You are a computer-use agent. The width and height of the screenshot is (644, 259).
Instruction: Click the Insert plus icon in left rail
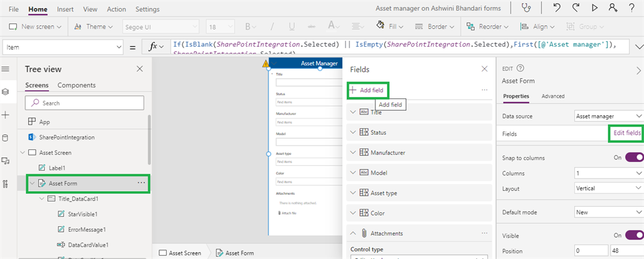point(5,115)
